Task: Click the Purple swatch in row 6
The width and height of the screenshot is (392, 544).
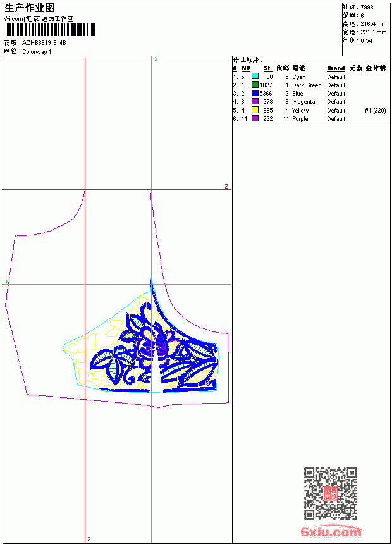Action: pyautogui.click(x=255, y=118)
